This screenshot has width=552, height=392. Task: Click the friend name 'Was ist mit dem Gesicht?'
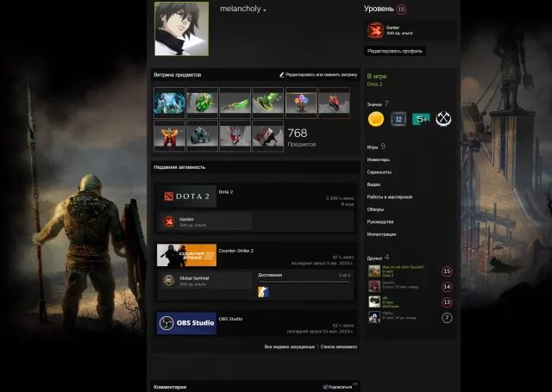pyautogui.click(x=403, y=267)
